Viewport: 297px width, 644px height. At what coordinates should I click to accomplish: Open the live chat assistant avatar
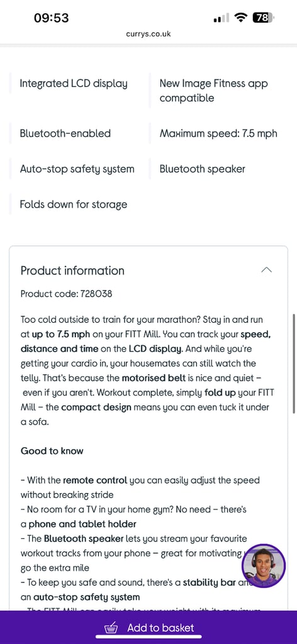[x=263, y=565]
